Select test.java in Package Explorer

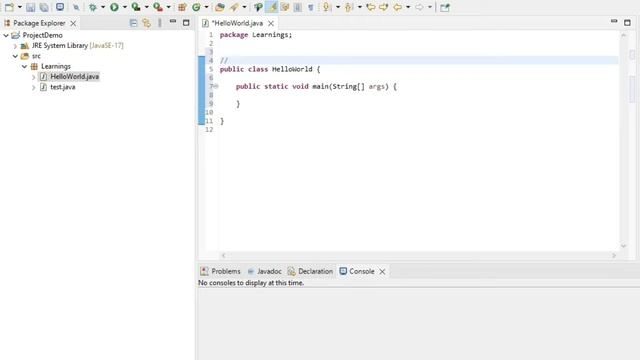coord(62,87)
